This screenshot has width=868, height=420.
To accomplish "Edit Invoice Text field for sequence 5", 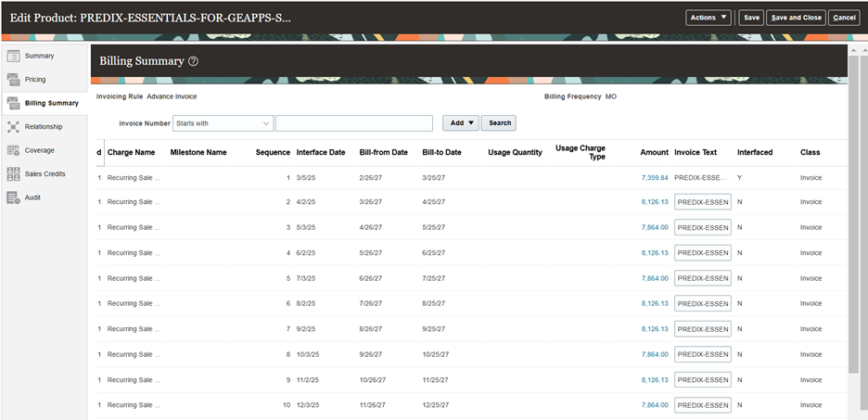I will 703,278.
